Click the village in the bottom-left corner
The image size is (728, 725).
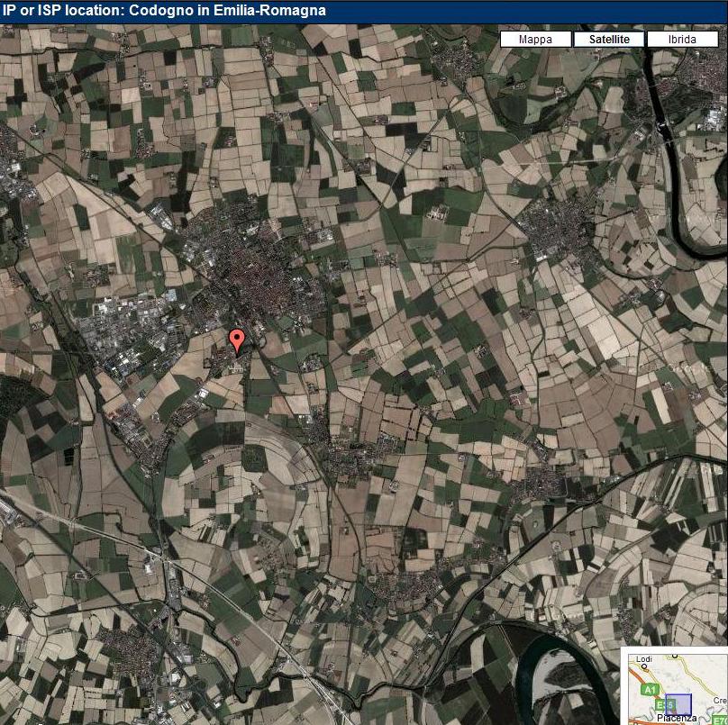pyautogui.click(x=126, y=650)
